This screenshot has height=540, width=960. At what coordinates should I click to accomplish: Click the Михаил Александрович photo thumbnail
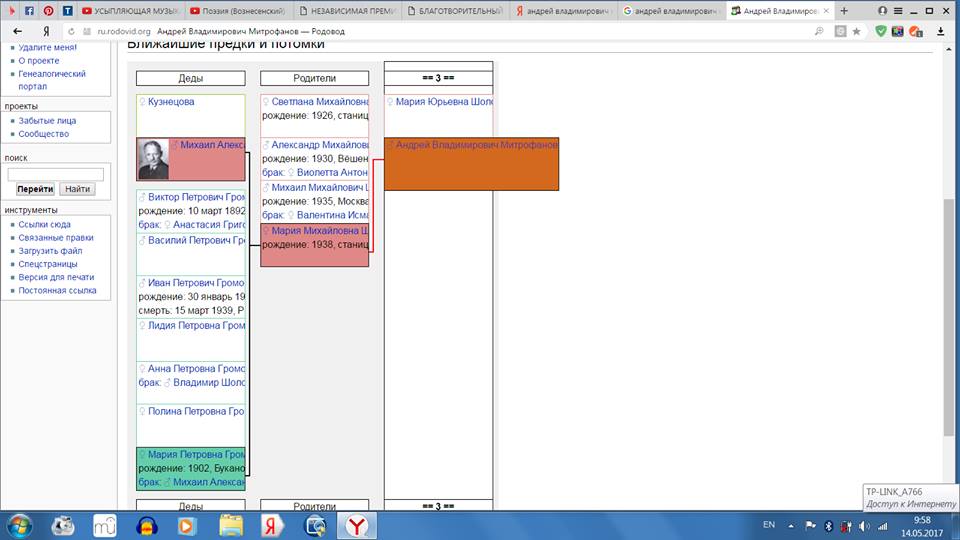coord(153,159)
